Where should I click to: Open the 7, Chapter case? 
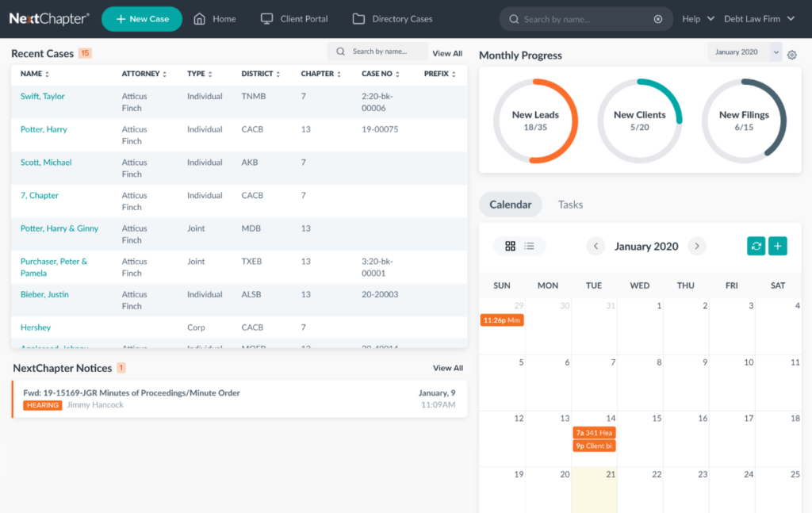tap(40, 196)
